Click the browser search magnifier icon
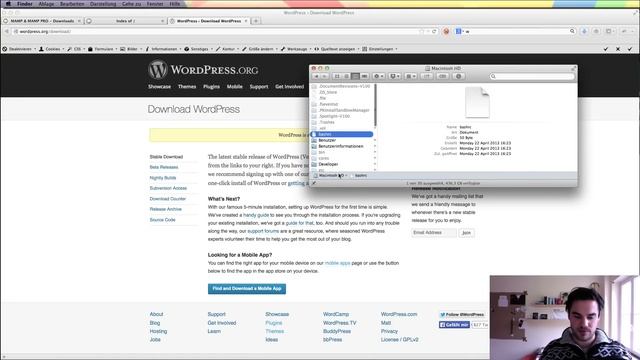 [572, 31]
